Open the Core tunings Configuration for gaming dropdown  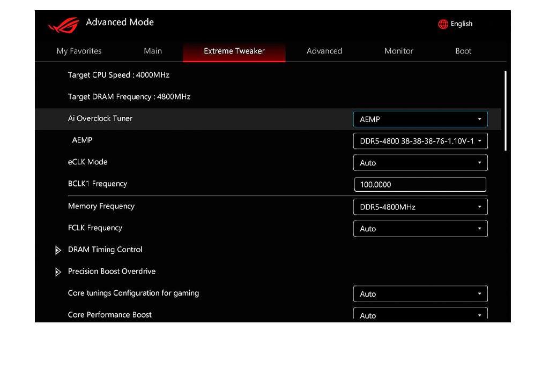[420, 293]
